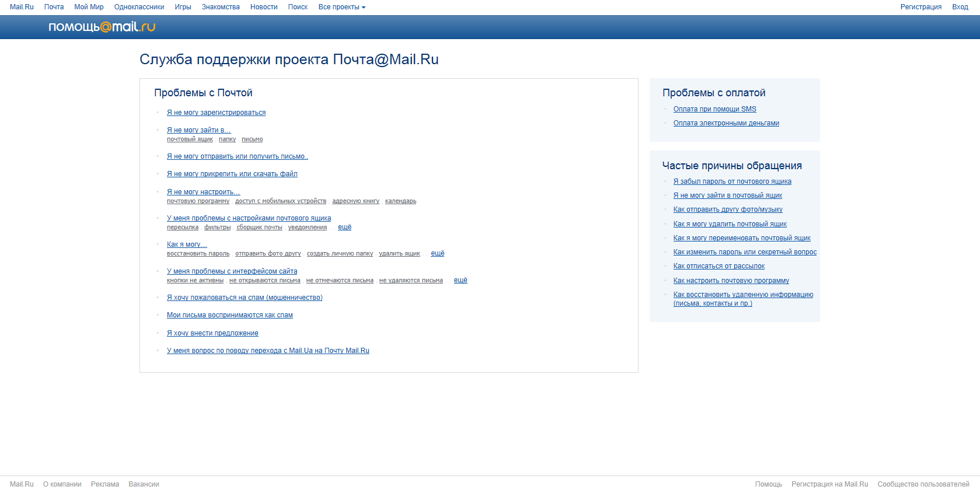This screenshot has width=980, height=493.
Task: Open Поиск in top navigation
Action: 298,7
